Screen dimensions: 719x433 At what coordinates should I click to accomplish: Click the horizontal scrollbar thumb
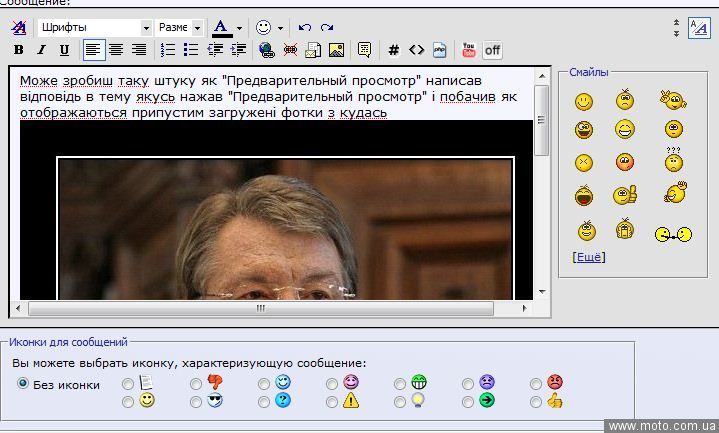261,308
